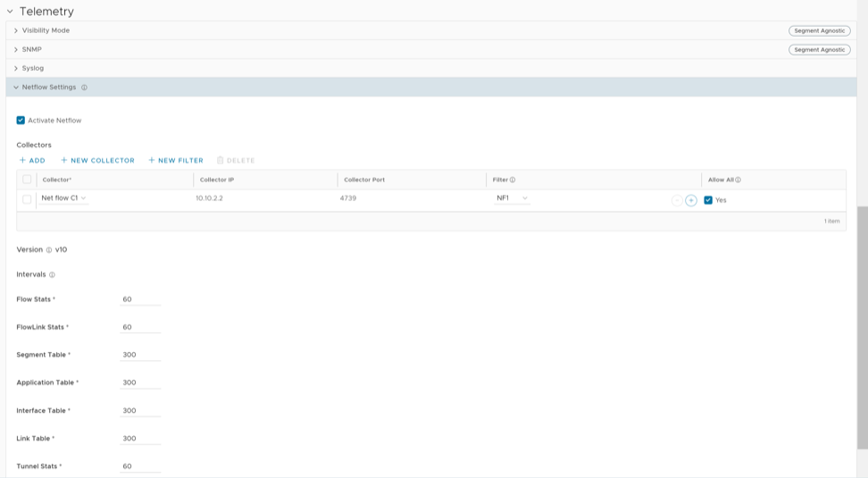868x478 pixels.
Task: Click the Allow All info icon
Action: (x=739, y=180)
